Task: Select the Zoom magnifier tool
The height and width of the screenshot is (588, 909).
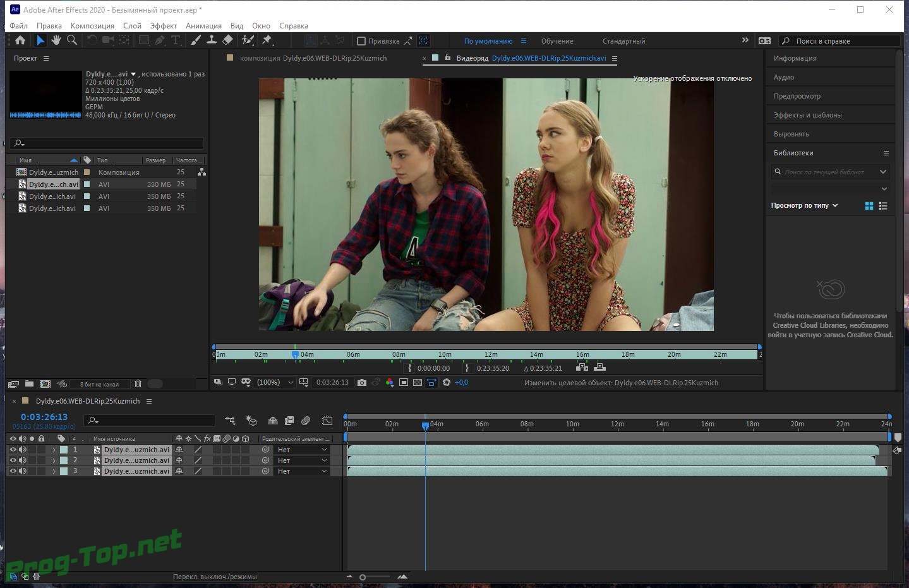Action: point(72,40)
